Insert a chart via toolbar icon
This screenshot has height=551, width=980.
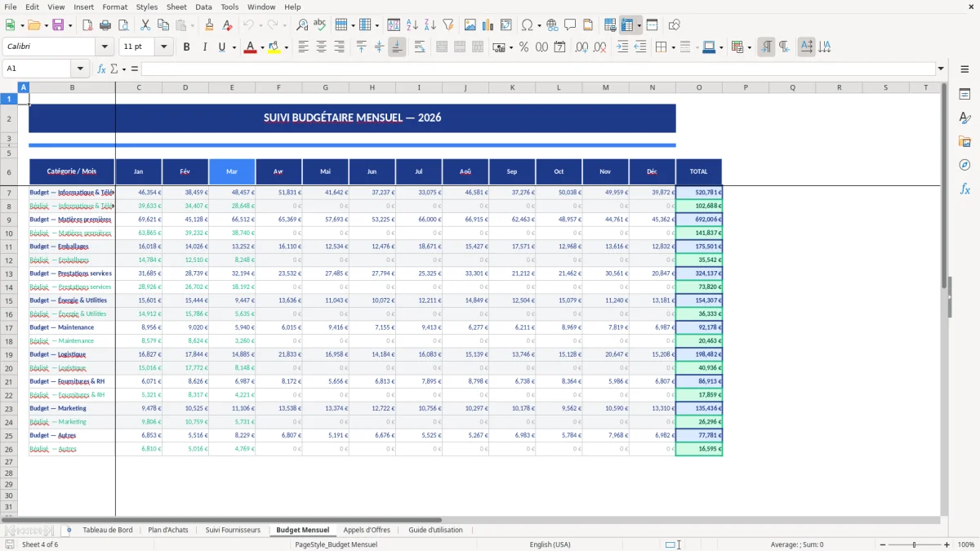[x=488, y=25]
